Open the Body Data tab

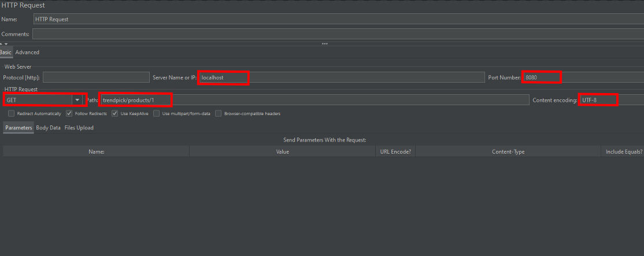click(49, 128)
